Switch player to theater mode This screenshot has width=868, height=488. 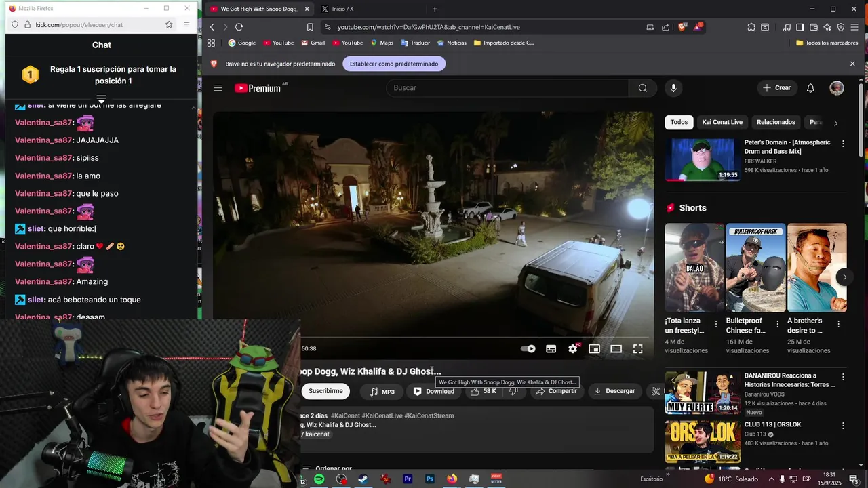click(x=616, y=349)
